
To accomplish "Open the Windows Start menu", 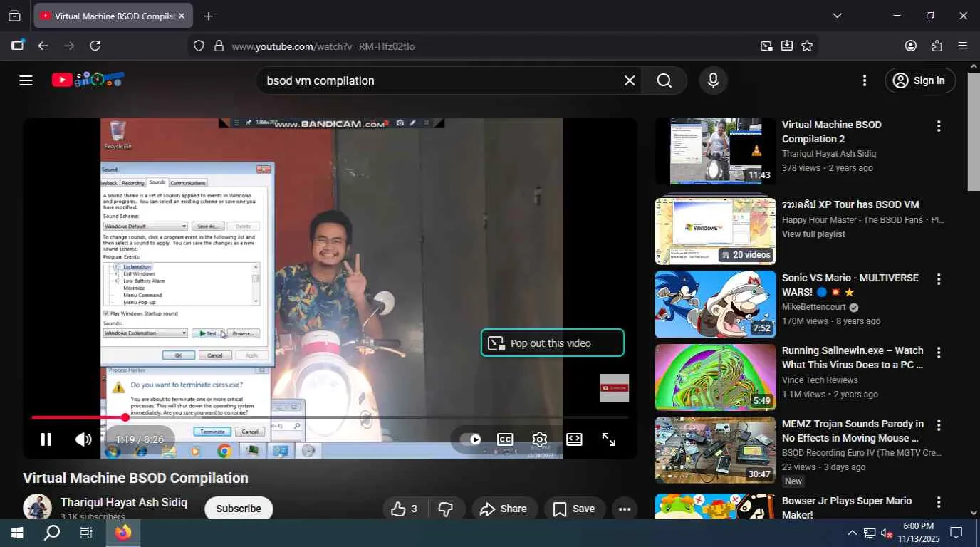I will 17,533.
